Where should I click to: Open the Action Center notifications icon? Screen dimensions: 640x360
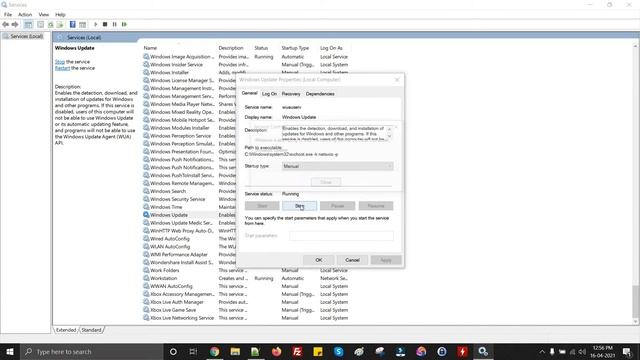pos(627,351)
